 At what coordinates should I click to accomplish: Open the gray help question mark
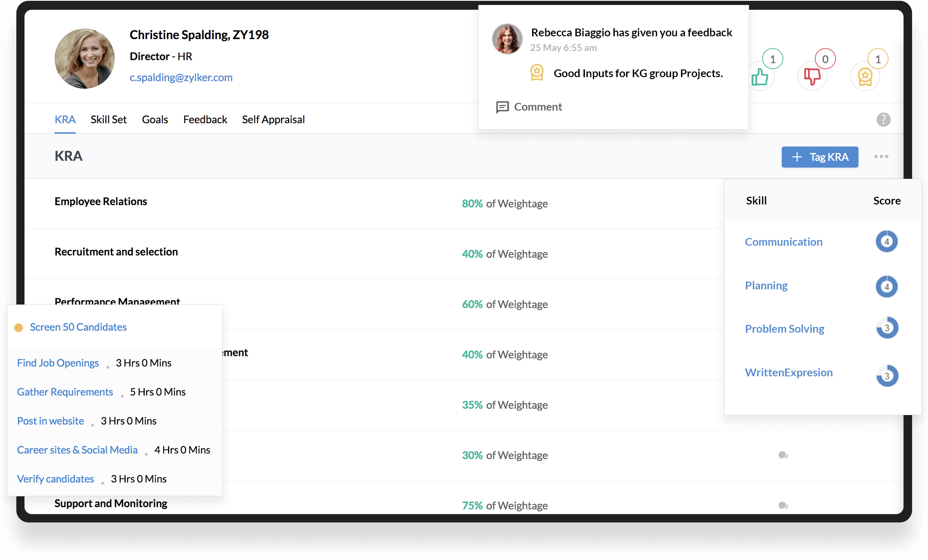pyautogui.click(x=883, y=120)
